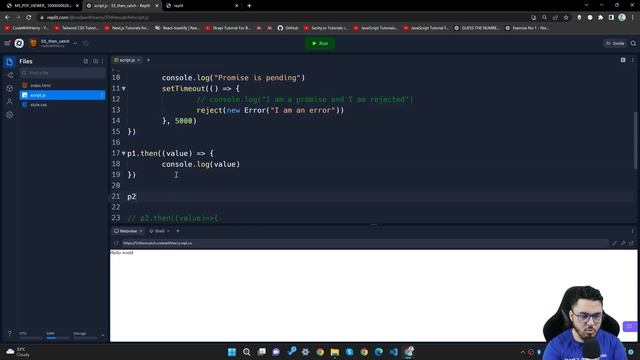
Task: Open Windows taskbar search
Action: point(247,352)
